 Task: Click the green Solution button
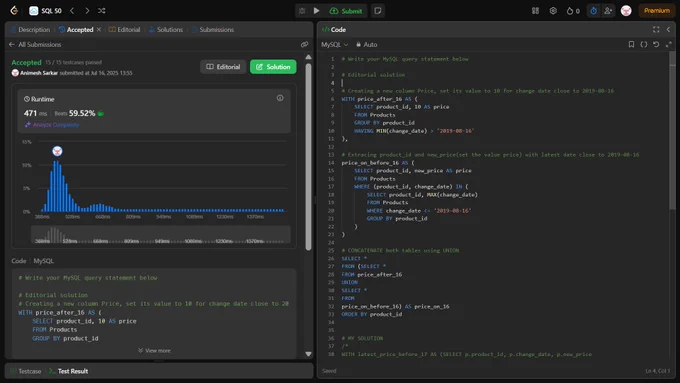click(x=273, y=67)
